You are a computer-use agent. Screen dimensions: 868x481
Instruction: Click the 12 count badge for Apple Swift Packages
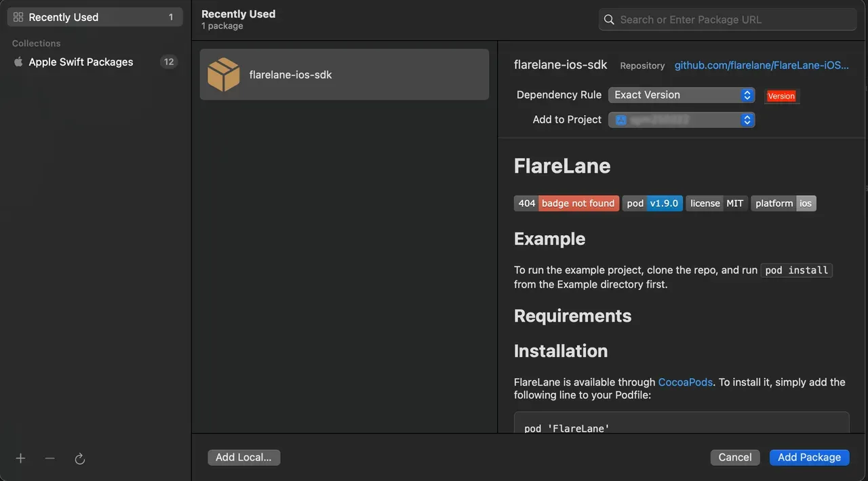click(x=169, y=62)
